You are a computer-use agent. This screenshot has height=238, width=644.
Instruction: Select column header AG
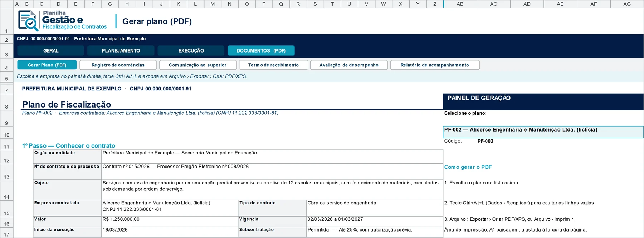(627, 4)
